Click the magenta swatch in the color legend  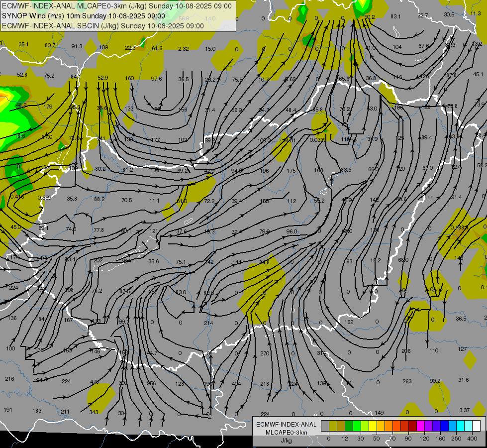coord(421,426)
